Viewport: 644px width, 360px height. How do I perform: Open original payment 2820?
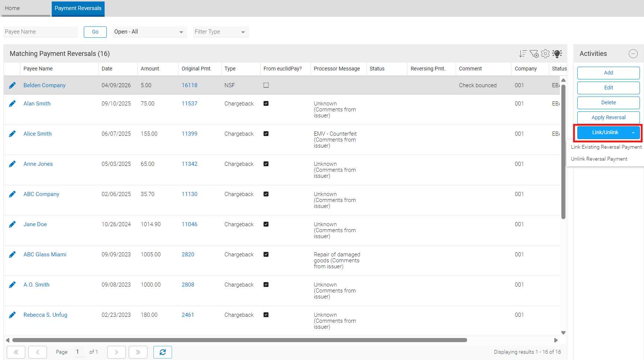188,255
